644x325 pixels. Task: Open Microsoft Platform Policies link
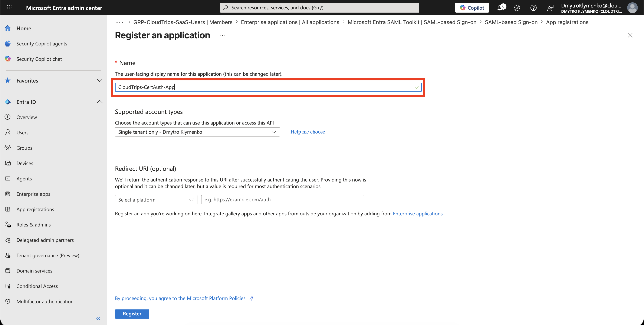coord(184,298)
